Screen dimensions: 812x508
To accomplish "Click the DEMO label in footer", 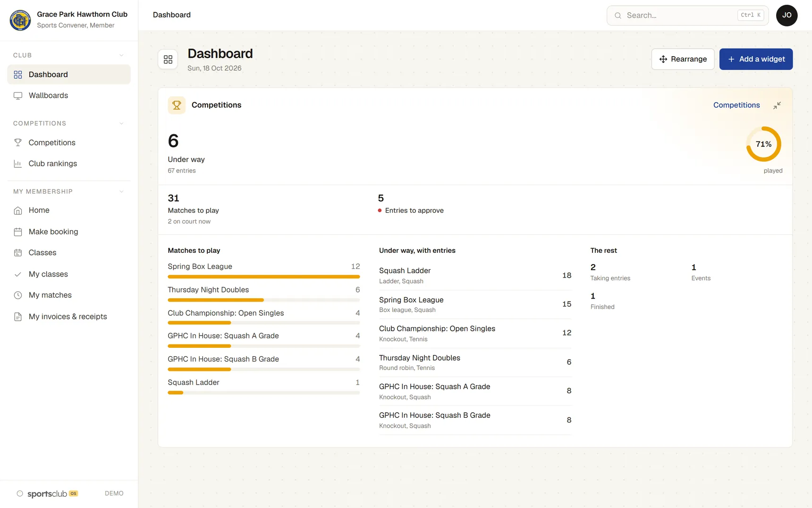I will (x=114, y=493).
